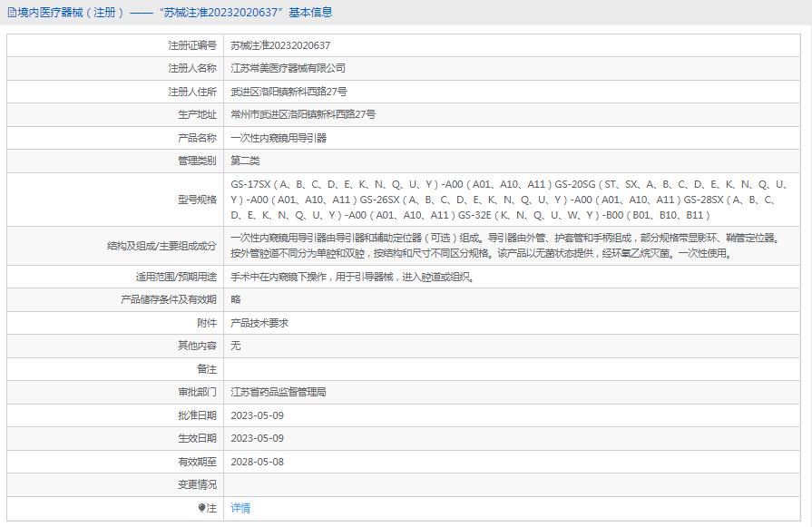This screenshot has height=527, width=812.
Task: Select production address 常州市武进区洛阳镇新科西路27号
Action: pyautogui.click(x=303, y=114)
